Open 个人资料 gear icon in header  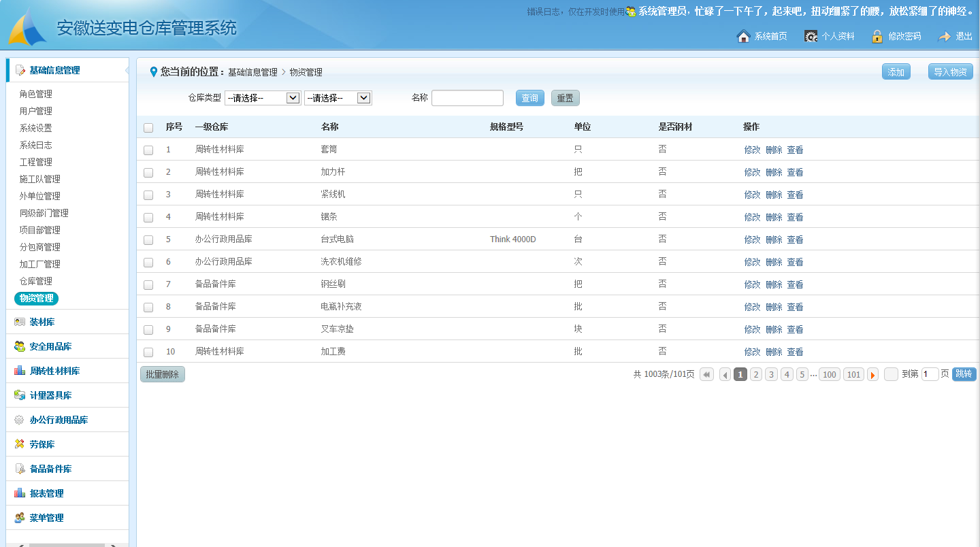coord(811,36)
